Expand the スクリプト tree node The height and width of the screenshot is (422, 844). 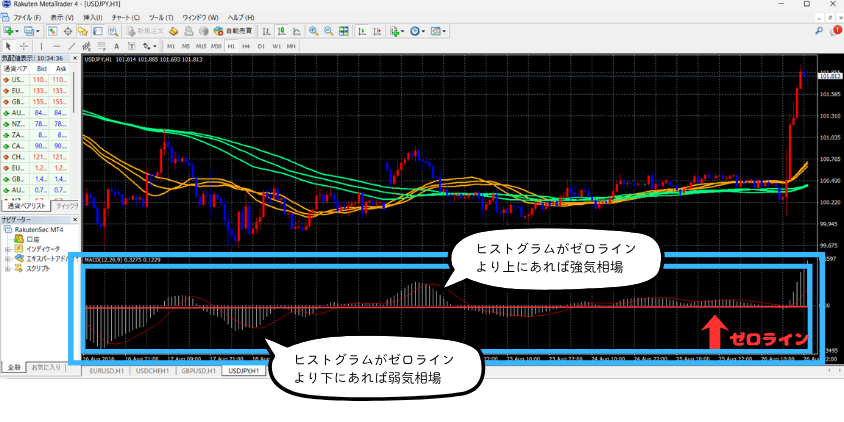pos(8,268)
